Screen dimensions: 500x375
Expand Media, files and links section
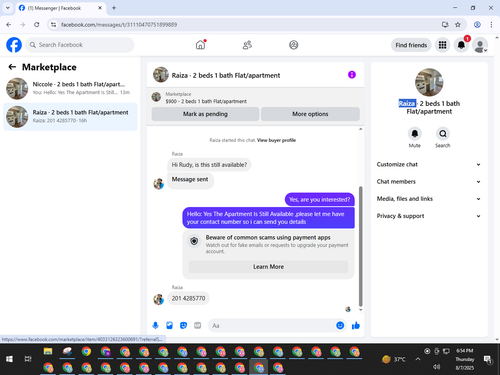[429, 199]
